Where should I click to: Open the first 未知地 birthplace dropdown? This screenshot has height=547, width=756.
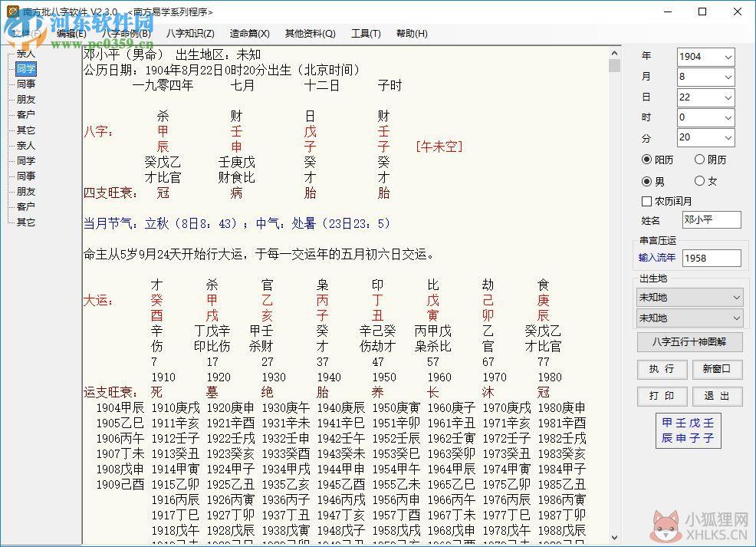(689, 298)
